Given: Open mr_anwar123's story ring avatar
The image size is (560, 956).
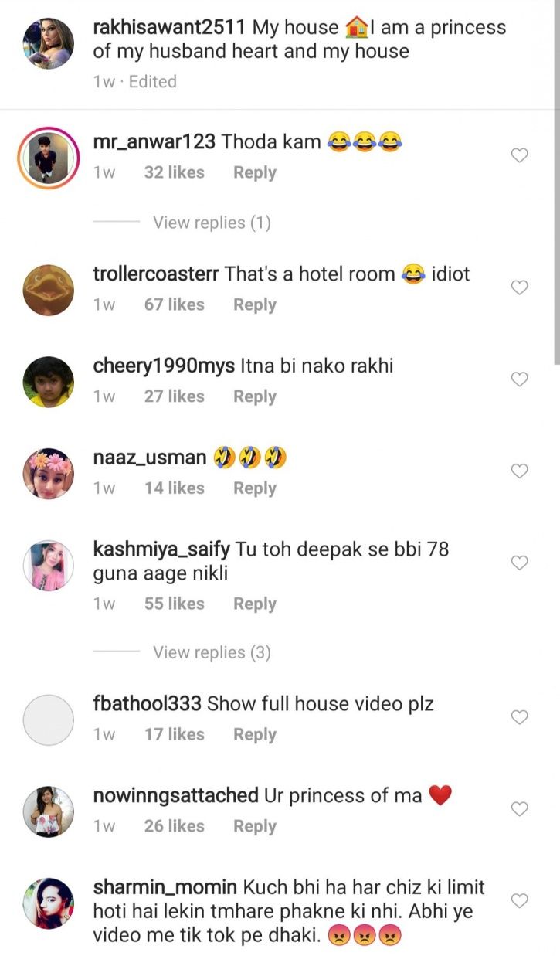Looking at the screenshot, I should point(48,158).
